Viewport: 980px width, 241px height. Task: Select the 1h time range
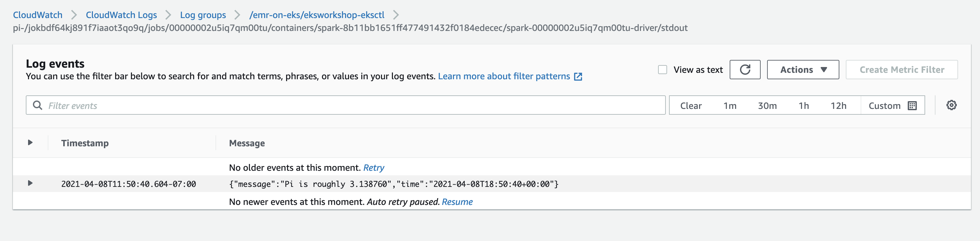(x=804, y=106)
